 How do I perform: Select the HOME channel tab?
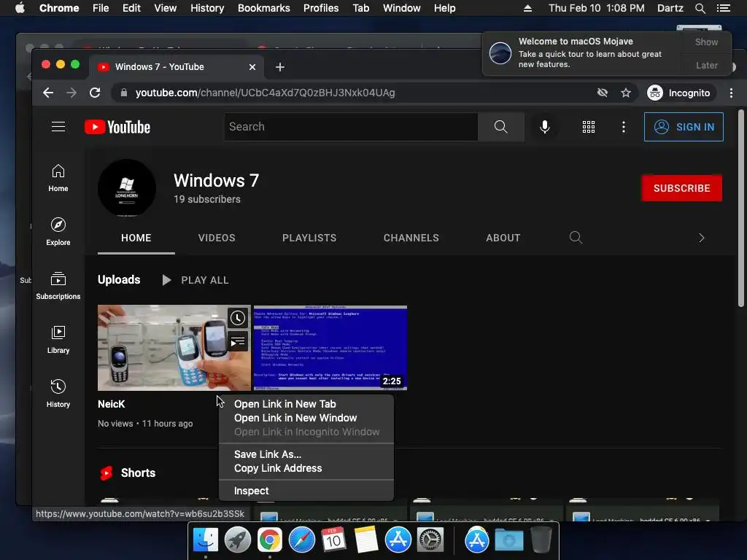136,238
